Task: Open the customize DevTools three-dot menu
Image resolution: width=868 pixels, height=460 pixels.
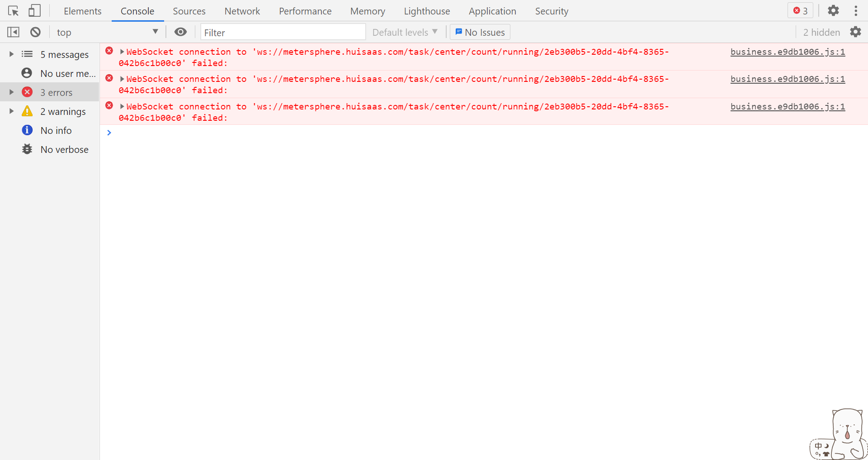Action: [857, 10]
